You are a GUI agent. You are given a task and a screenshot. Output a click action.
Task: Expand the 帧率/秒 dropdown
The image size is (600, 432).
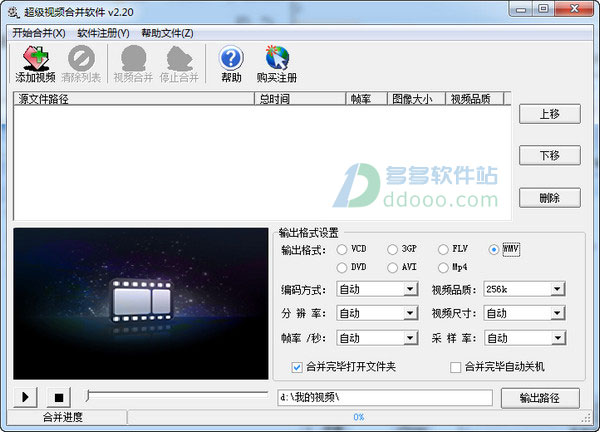click(410, 338)
